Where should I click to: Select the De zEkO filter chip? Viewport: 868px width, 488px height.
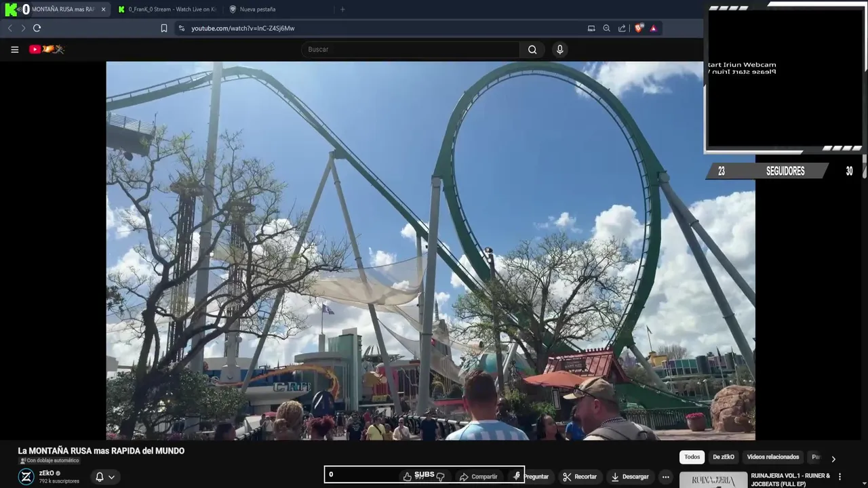point(724,457)
